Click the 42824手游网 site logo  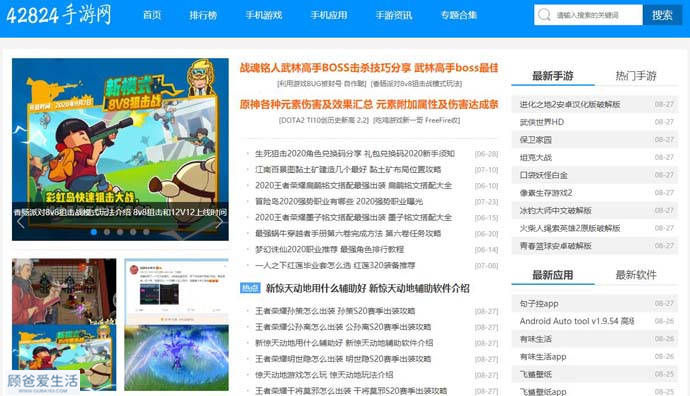[59, 15]
